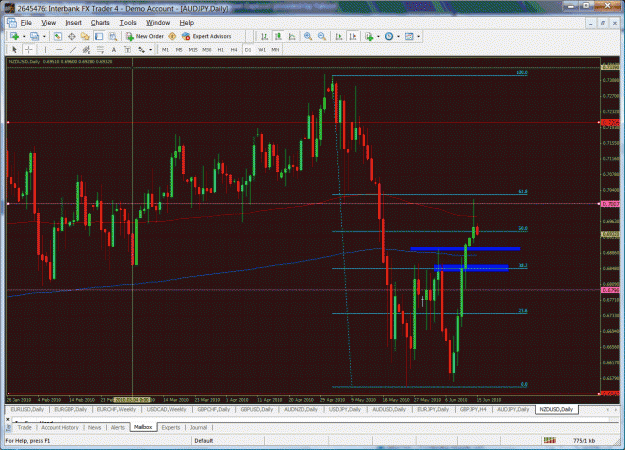Open the Templates dropdown arrow
625x450 pixels.
tap(419, 37)
